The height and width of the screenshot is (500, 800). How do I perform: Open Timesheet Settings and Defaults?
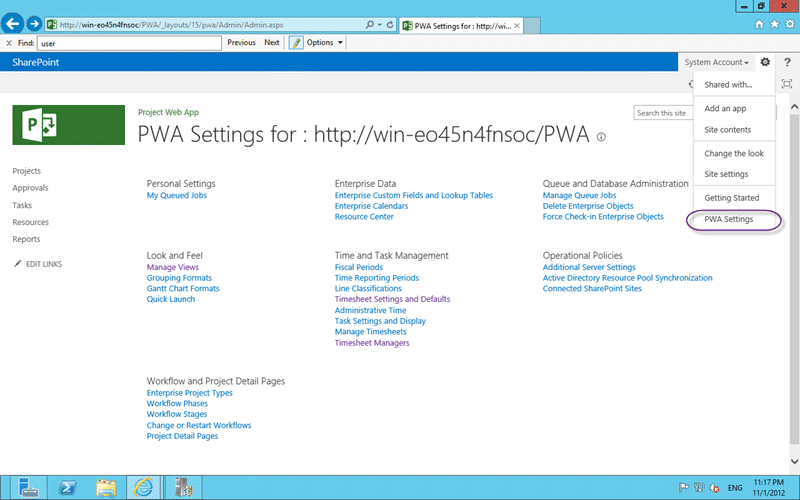(392, 299)
